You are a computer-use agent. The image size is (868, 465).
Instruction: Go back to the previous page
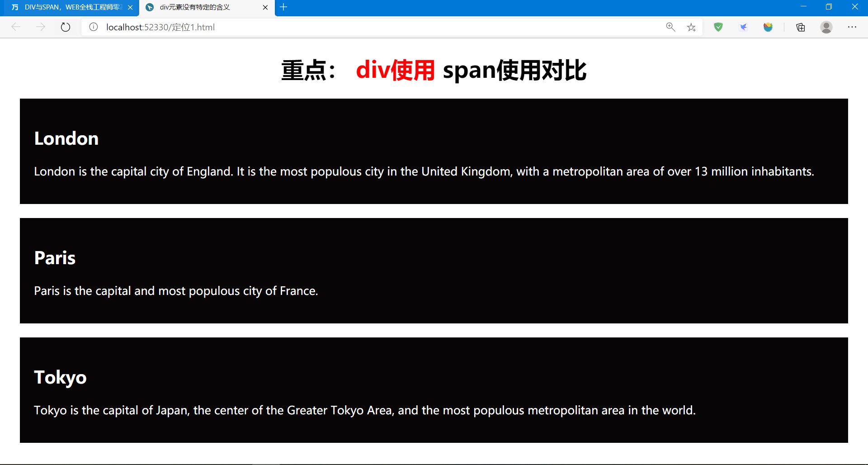coord(16,27)
